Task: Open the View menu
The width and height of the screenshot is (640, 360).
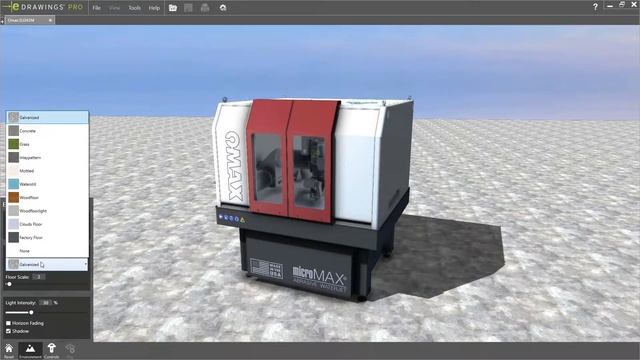Action: pyautogui.click(x=115, y=8)
